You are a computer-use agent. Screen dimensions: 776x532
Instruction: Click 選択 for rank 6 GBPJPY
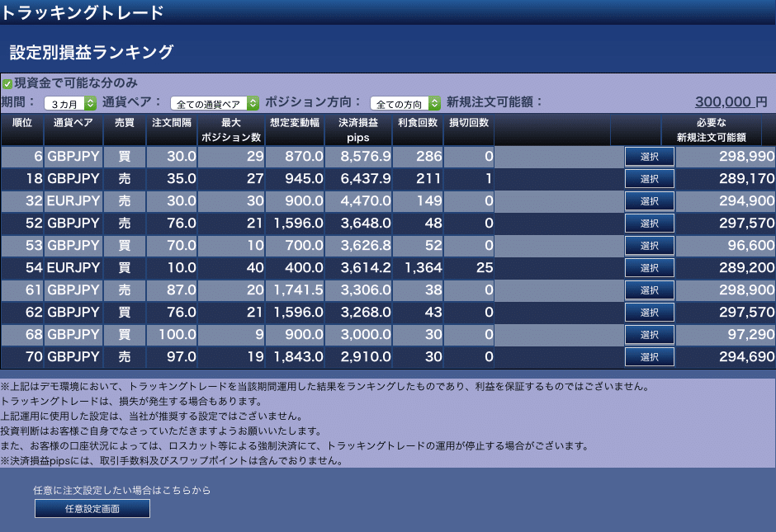(x=650, y=157)
